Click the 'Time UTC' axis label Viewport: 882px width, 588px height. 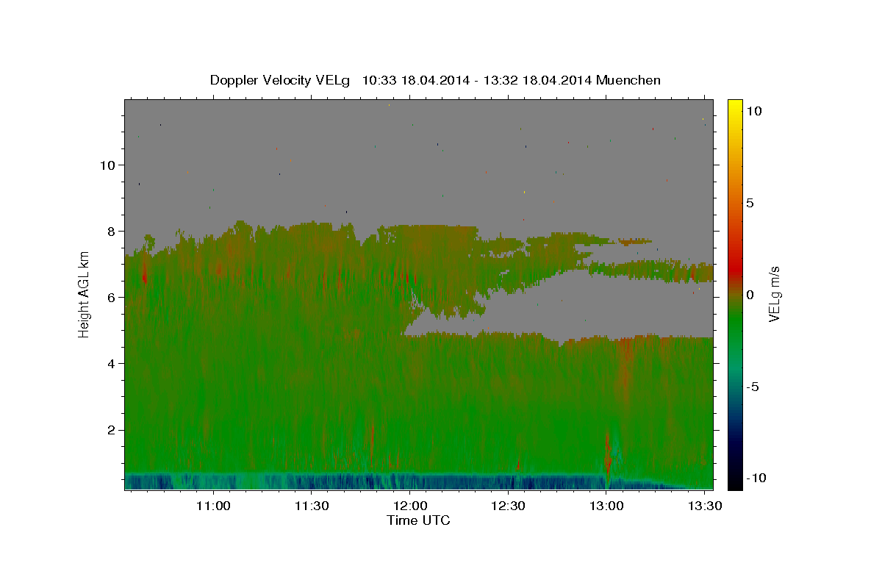click(x=418, y=520)
